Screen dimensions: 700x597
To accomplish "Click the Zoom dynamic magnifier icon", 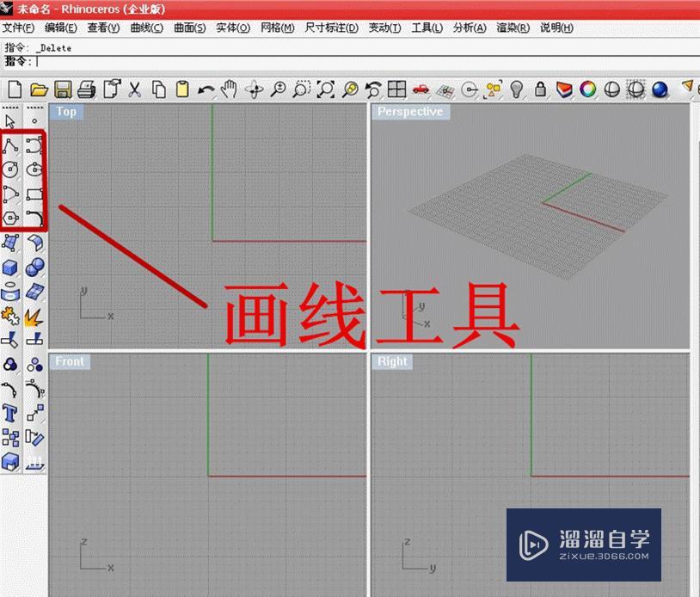I will pos(278,89).
